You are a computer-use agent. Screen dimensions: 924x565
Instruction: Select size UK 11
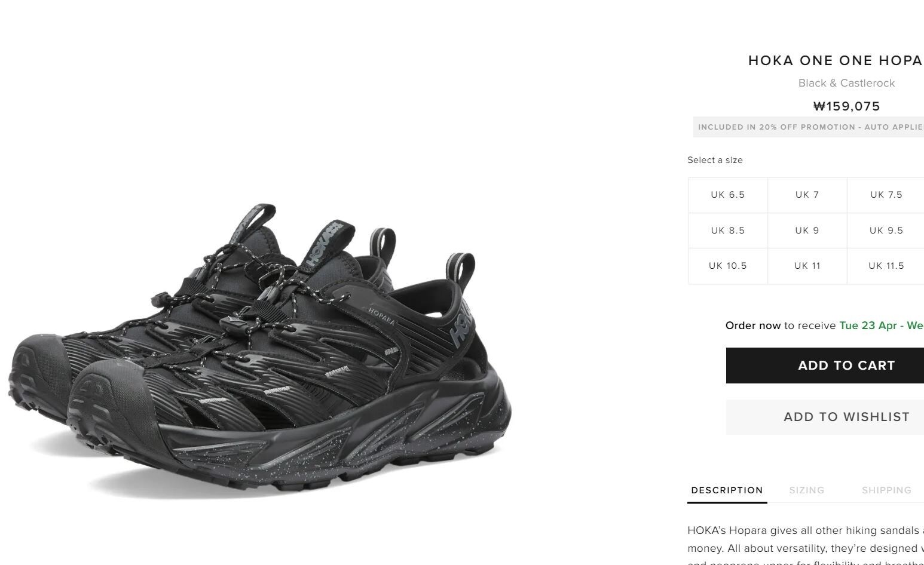click(x=807, y=266)
